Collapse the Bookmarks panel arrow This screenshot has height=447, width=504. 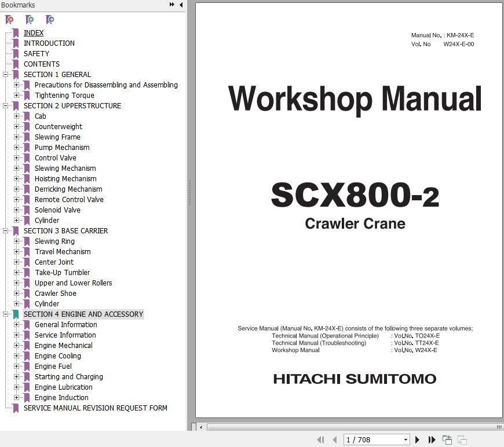click(181, 5)
